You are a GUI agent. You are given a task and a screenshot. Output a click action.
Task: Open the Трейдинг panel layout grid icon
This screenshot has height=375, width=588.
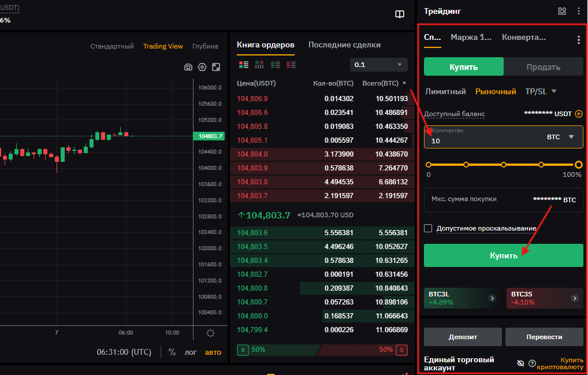[x=562, y=11]
